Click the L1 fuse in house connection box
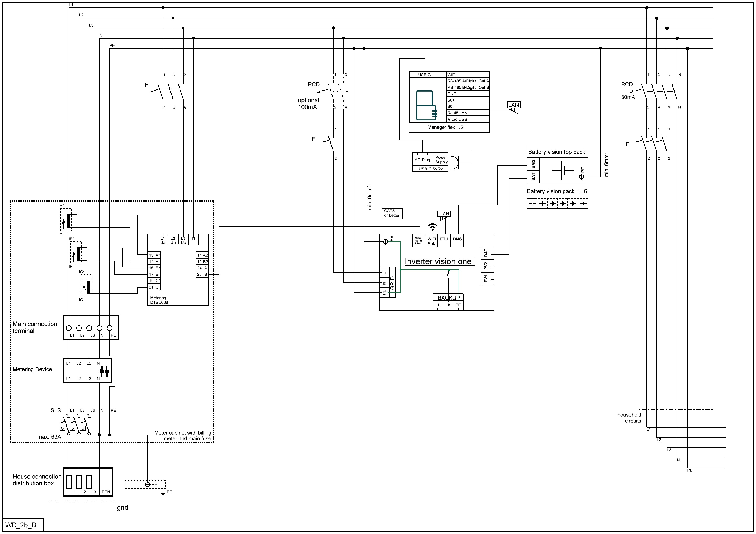This screenshot has width=756, height=534. pos(69,482)
